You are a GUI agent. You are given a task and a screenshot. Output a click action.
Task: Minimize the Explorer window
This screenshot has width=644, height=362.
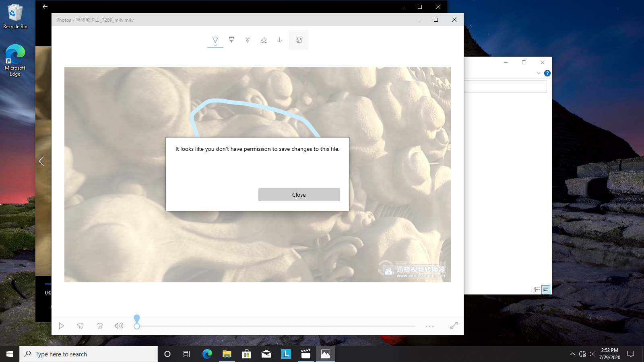coord(506,62)
